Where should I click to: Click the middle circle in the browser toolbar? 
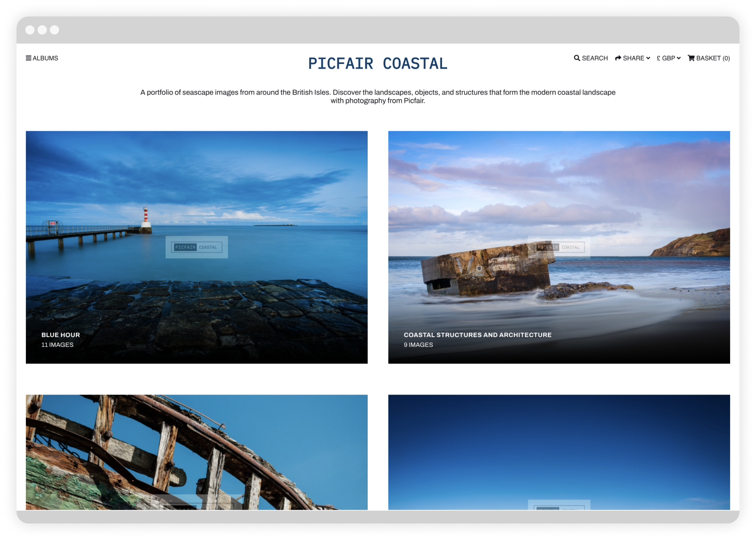click(x=42, y=29)
